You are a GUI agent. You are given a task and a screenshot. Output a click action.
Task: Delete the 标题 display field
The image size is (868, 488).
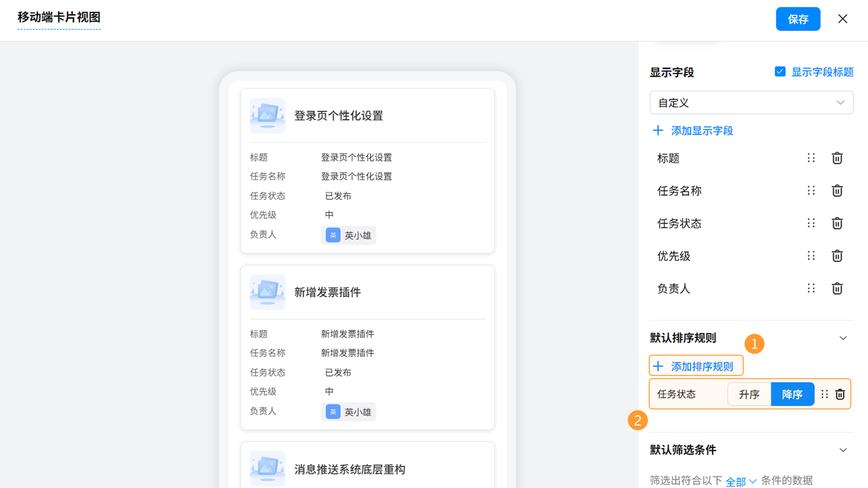click(x=837, y=158)
